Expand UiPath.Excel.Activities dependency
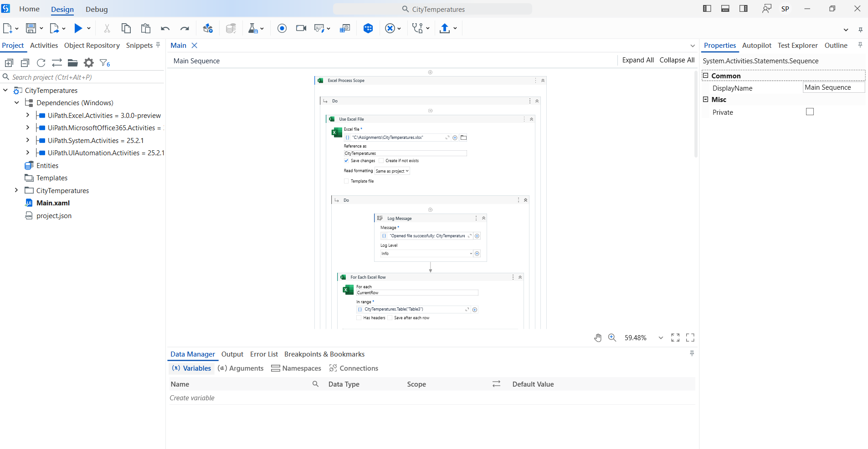868x449 pixels. [28, 115]
